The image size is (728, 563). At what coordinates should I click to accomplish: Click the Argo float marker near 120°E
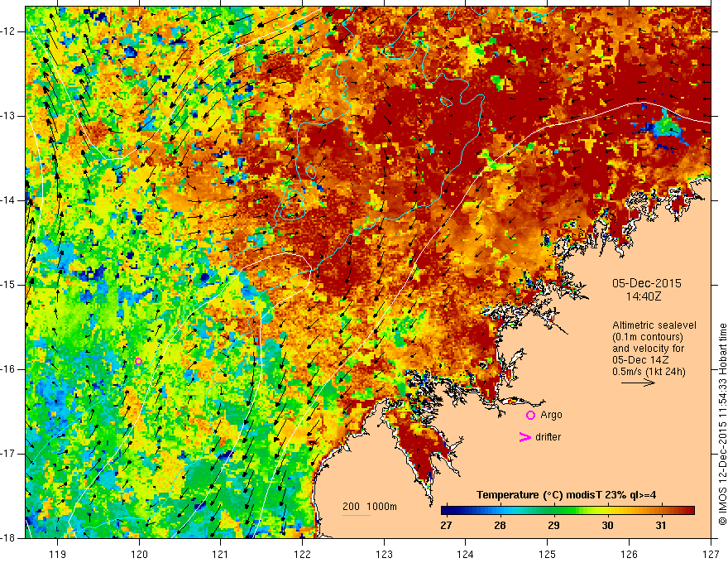click(138, 362)
